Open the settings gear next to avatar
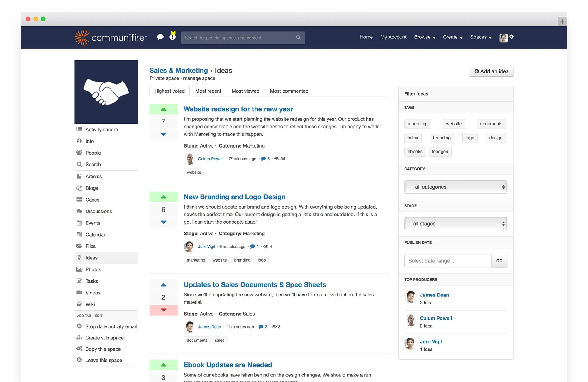This screenshot has width=588, height=382. pos(511,37)
